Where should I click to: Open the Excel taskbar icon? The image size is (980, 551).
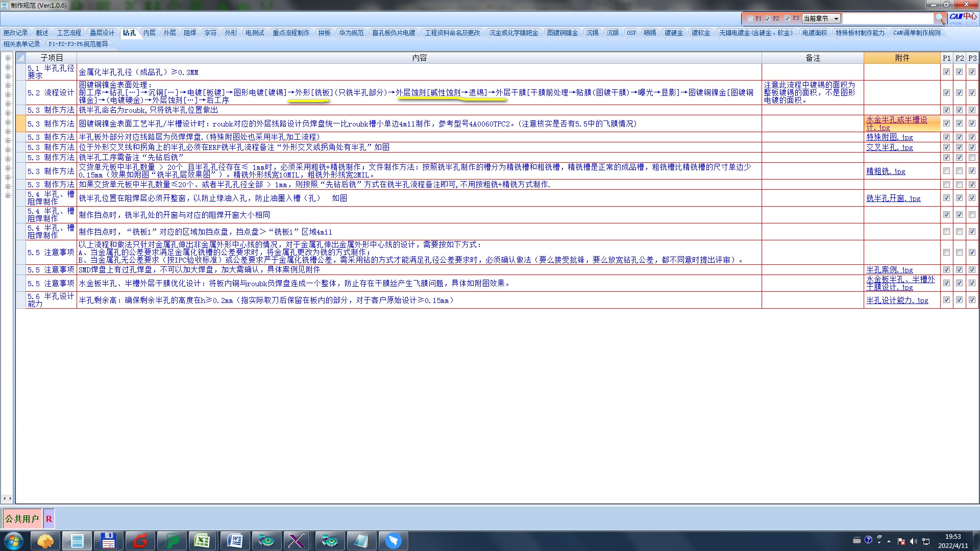click(202, 540)
